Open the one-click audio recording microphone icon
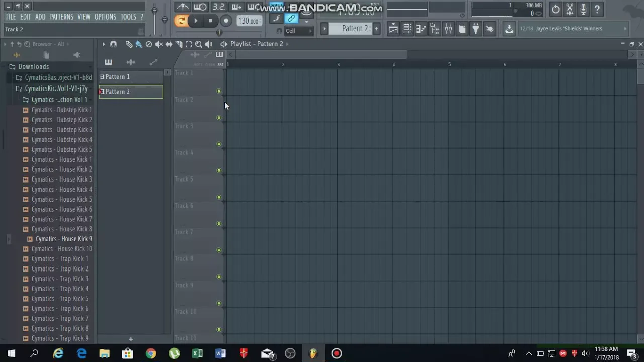644x362 pixels. pos(583,9)
